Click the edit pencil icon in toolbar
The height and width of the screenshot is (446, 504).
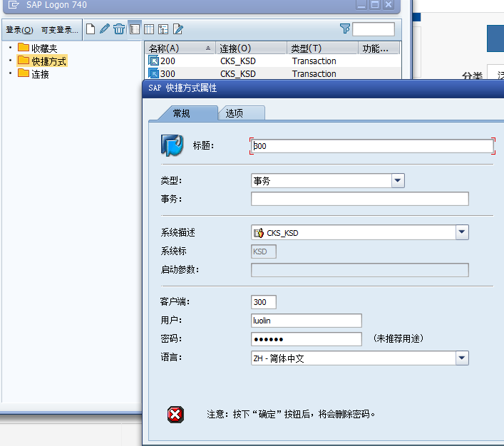105,29
